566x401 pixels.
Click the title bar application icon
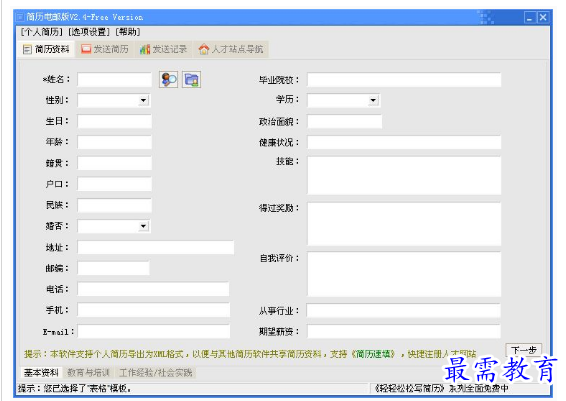19,17
